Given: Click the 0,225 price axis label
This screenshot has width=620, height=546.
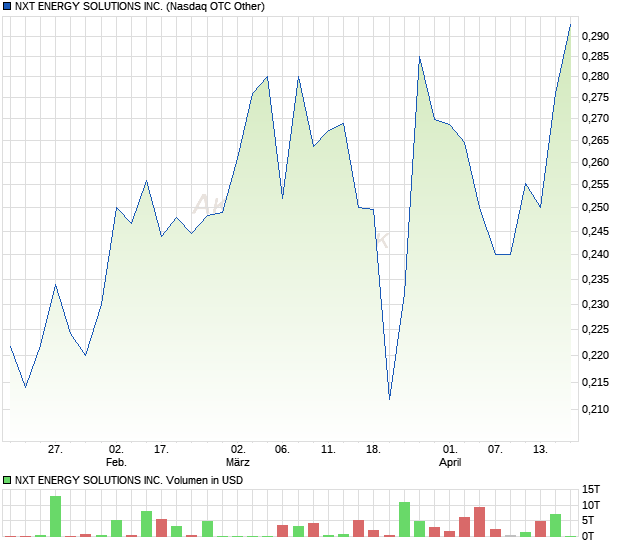Looking at the screenshot, I should (x=595, y=329).
